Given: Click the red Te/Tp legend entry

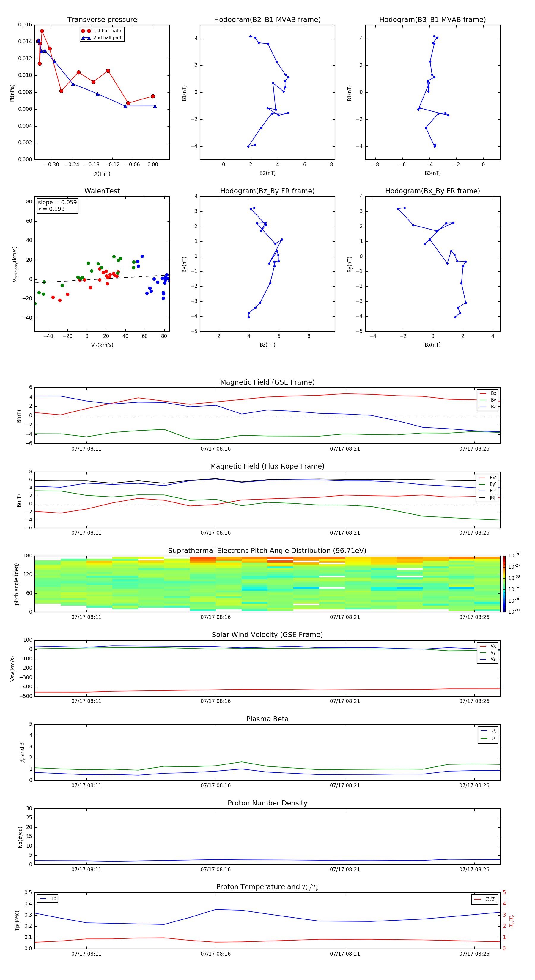Looking at the screenshot, I should pos(485,899).
